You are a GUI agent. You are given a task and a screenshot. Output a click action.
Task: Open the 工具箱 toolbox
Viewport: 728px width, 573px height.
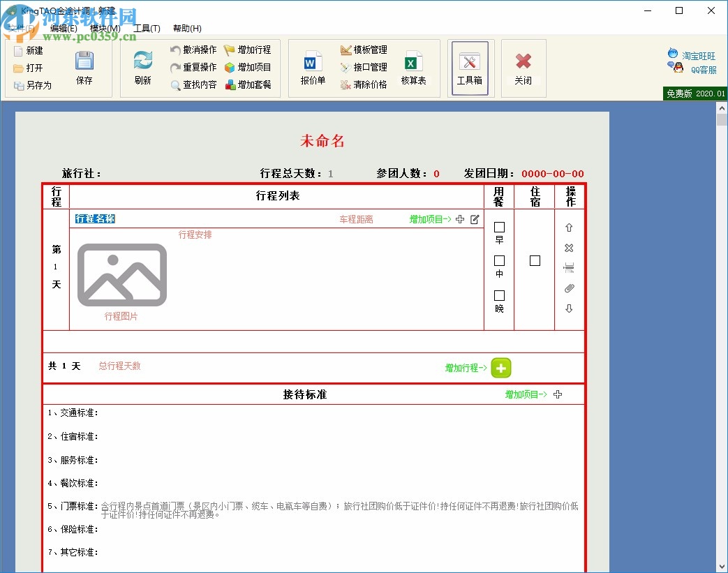[470, 66]
